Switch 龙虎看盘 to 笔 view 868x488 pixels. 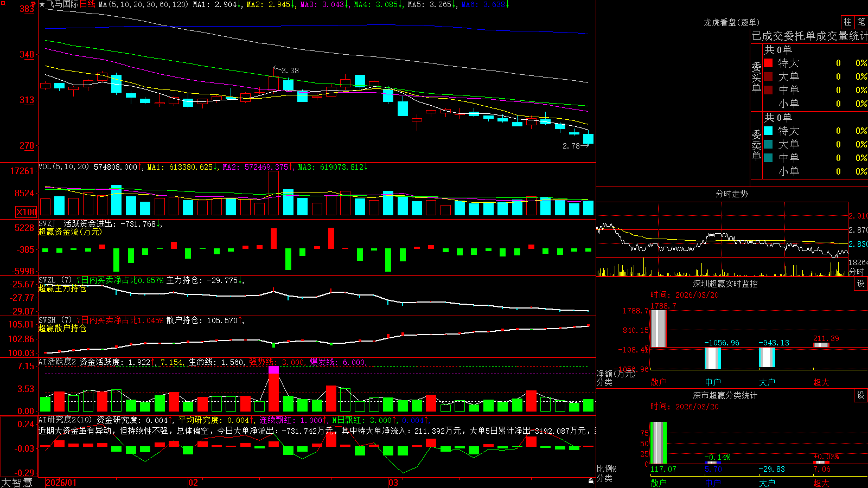(861, 22)
